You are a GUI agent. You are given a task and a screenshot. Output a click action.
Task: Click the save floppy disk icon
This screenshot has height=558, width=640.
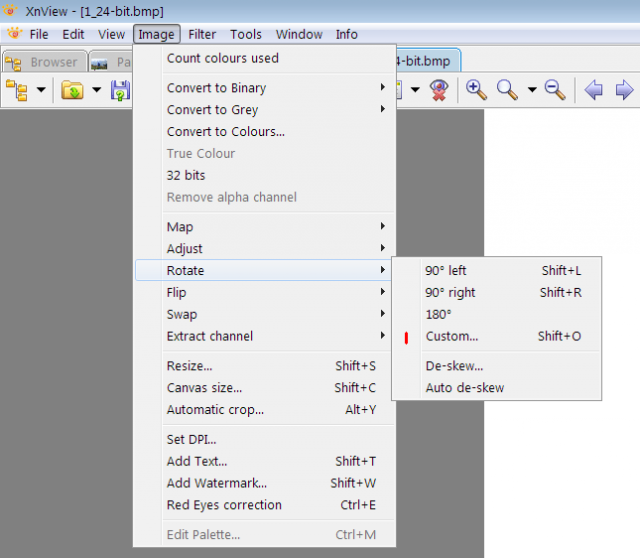[120, 90]
